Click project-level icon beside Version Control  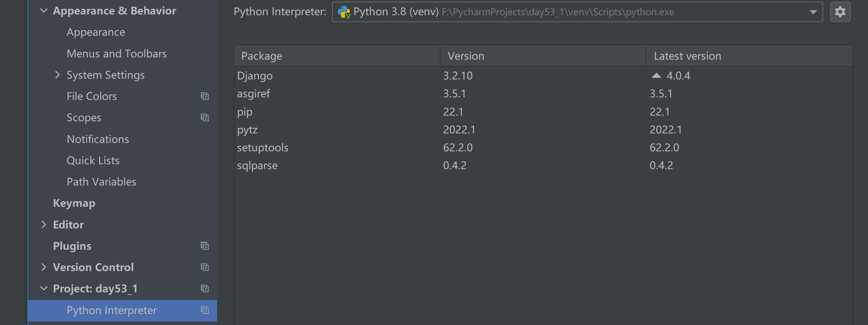[x=205, y=267]
